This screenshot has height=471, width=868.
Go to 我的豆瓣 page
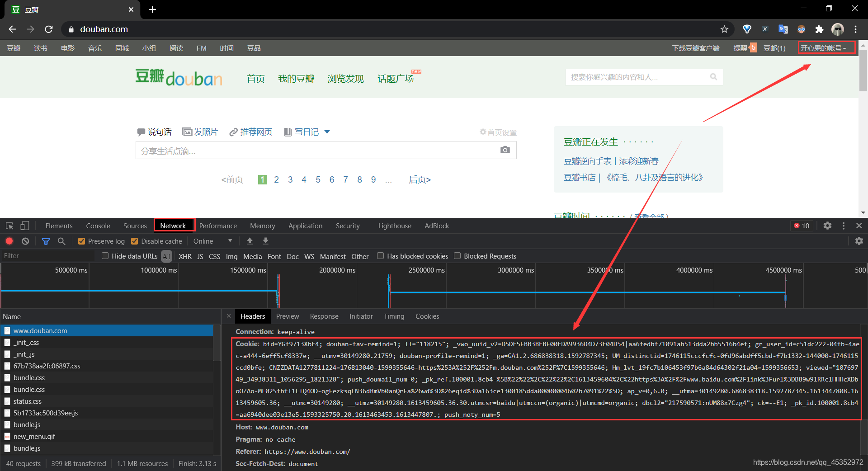coord(296,79)
